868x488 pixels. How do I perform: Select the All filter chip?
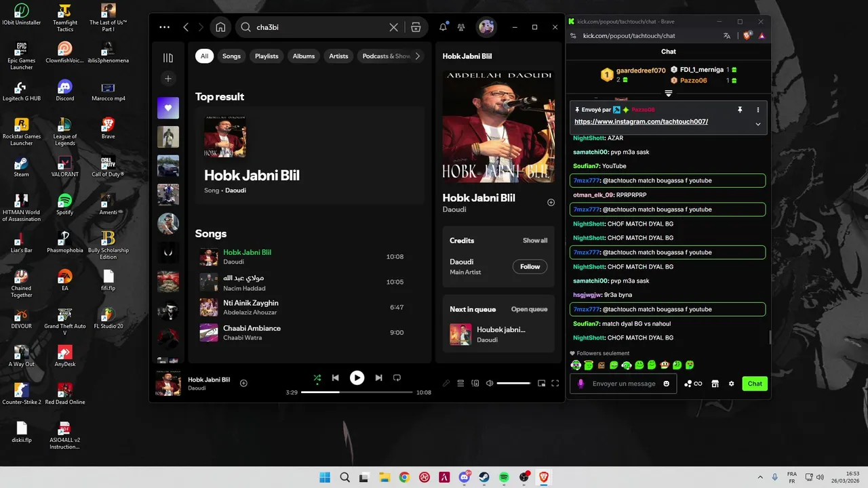[x=205, y=56]
